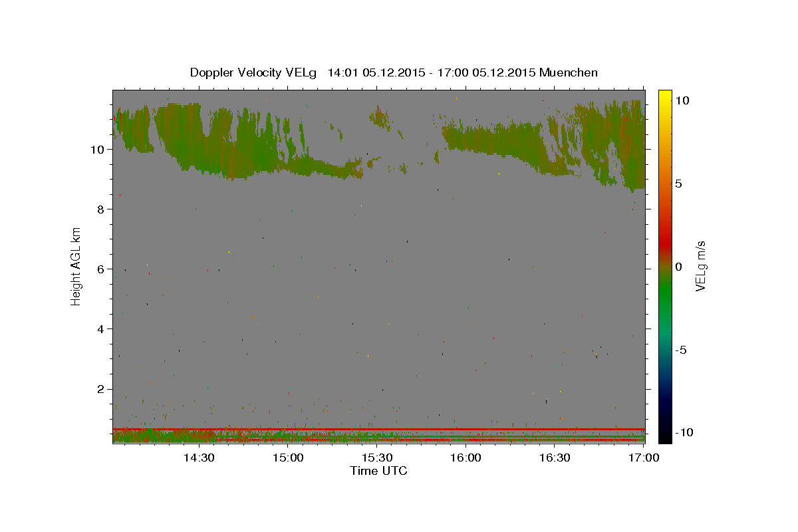Click the colorbar value 10 label
This screenshot has width=798, height=532.
click(682, 100)
